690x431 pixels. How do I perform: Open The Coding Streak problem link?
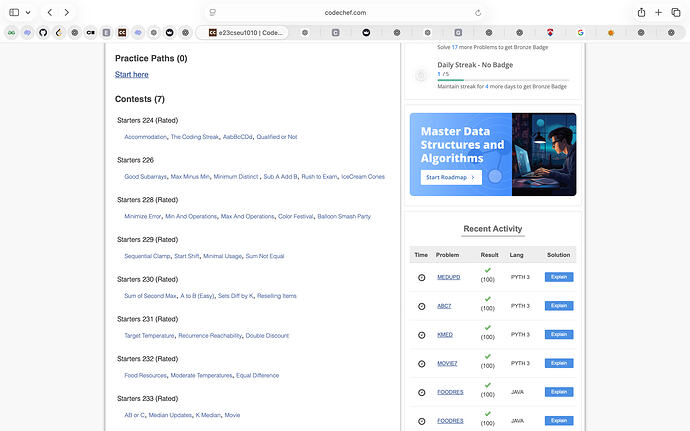[x=195, y=137]
